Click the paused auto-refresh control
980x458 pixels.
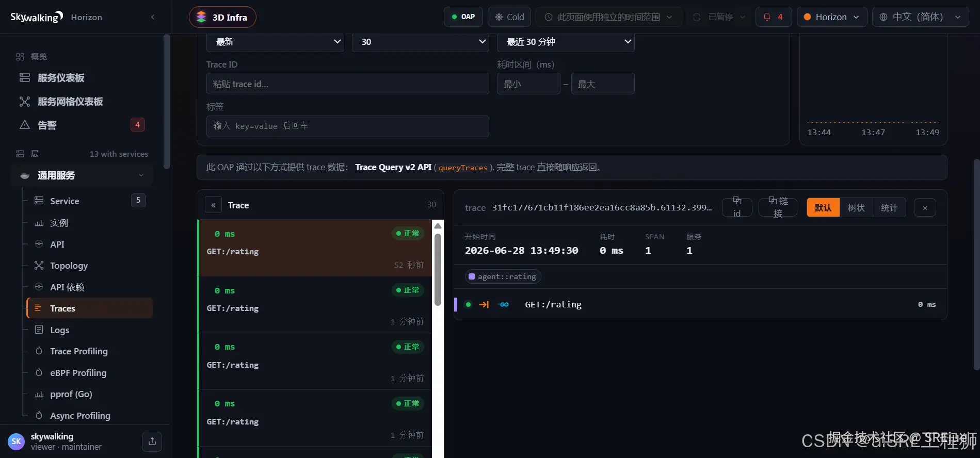coord(719,17)
